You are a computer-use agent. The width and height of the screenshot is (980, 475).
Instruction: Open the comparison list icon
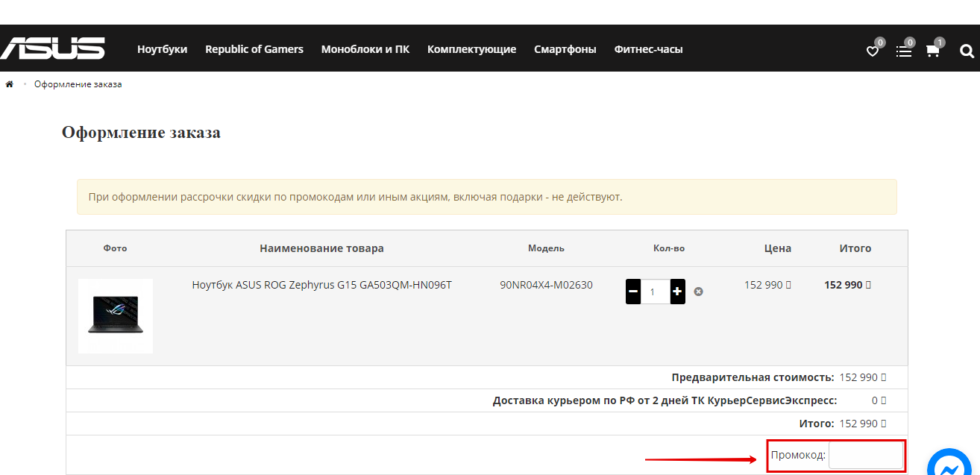point(903,51)
